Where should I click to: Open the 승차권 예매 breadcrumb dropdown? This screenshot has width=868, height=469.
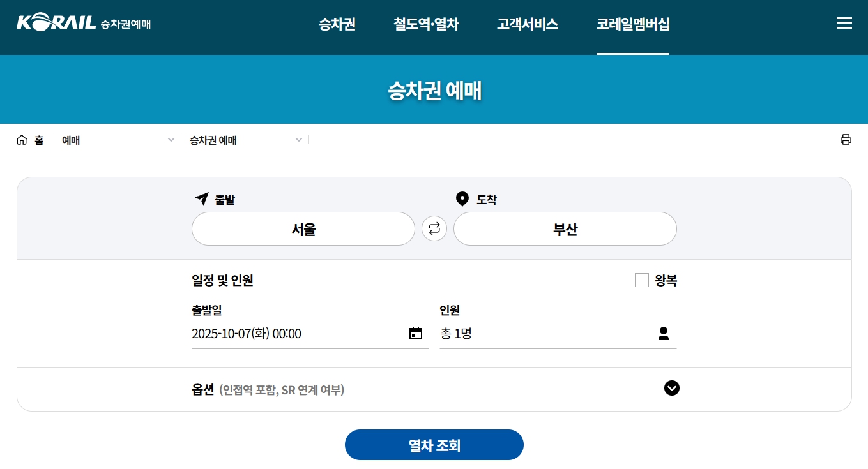click(299, 140)
